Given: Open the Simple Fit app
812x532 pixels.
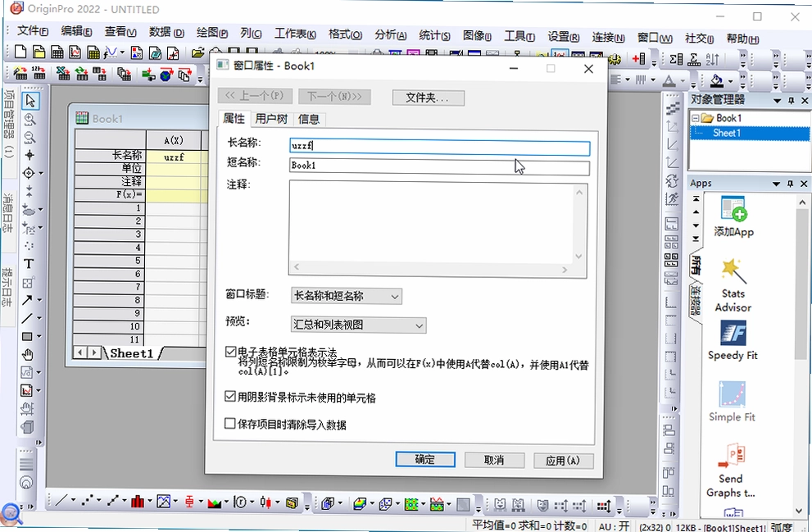Looking at the screenshot, I should pos(733,402).
